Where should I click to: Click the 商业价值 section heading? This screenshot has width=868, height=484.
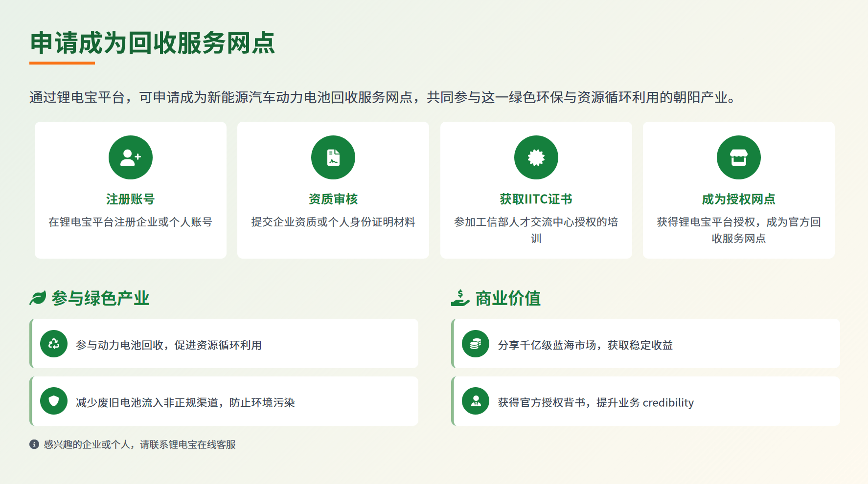click(x=508, y=298)
